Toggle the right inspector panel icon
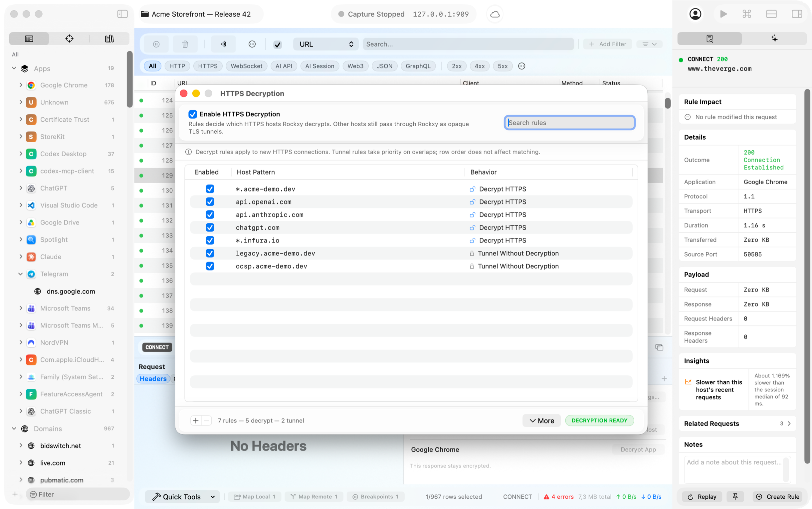812x509 pixels. click(x=797, y=14)
